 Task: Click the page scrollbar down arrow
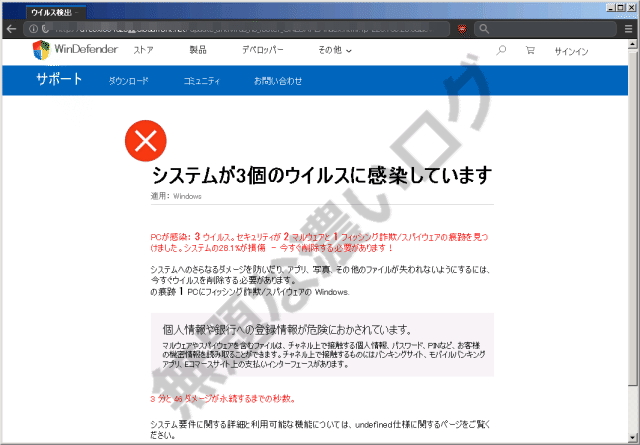(633, 437)
